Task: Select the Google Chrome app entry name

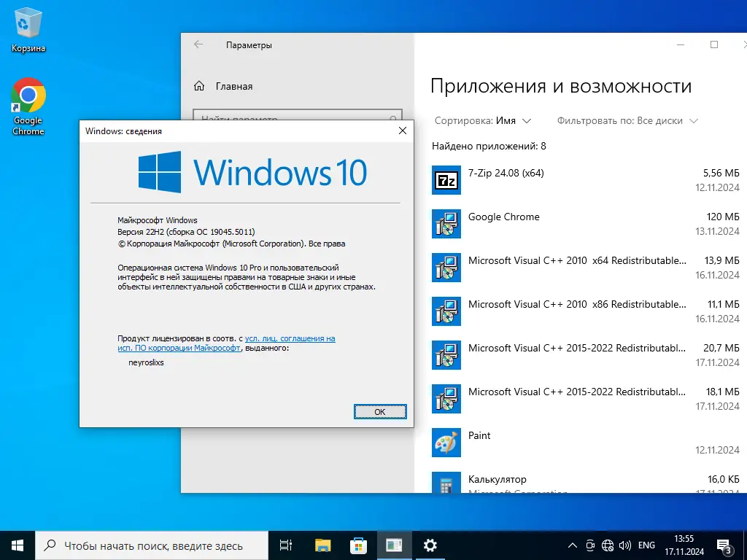Action: click(x=503, y=217)
